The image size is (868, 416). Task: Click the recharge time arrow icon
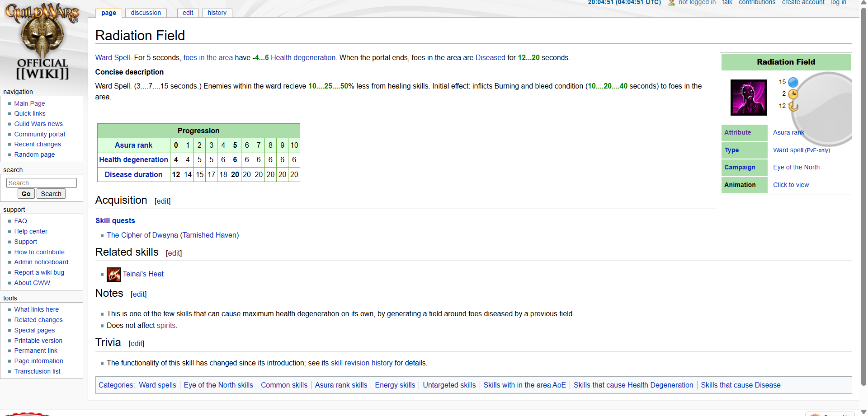point(793,106)
